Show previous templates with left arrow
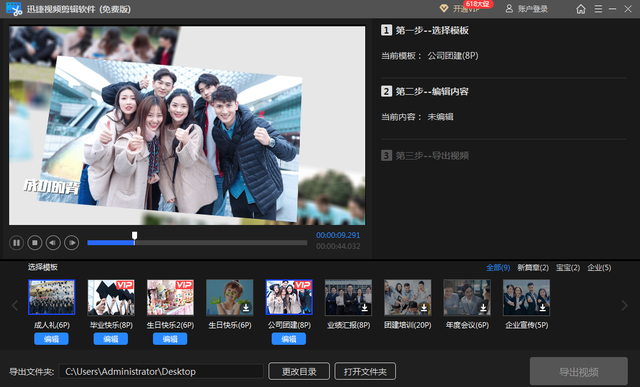This screenshot has height=387, width=640. [15, 305]
